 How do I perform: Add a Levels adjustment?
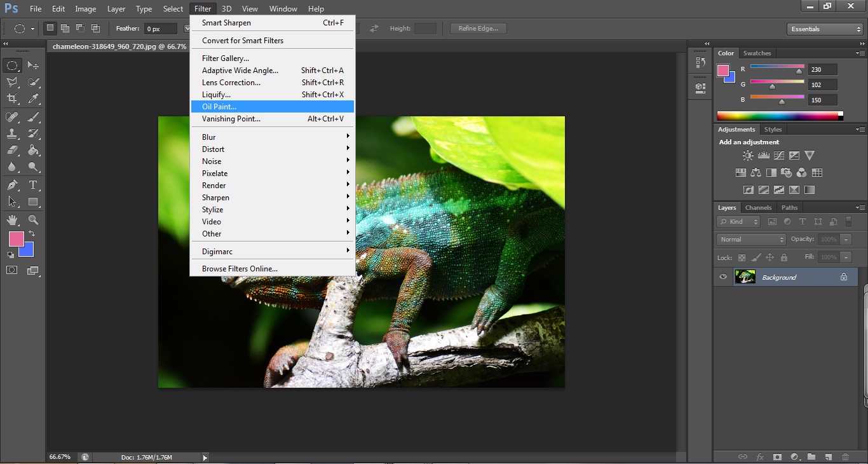click(764, 154)
